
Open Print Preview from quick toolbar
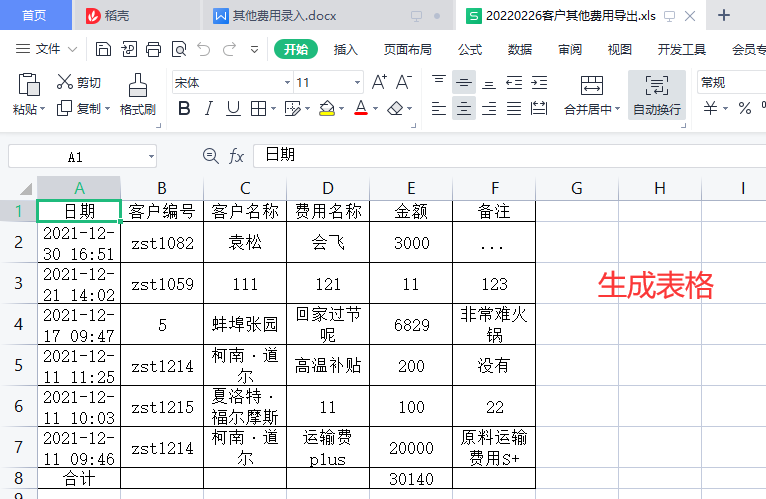click(x=179, y=49)
